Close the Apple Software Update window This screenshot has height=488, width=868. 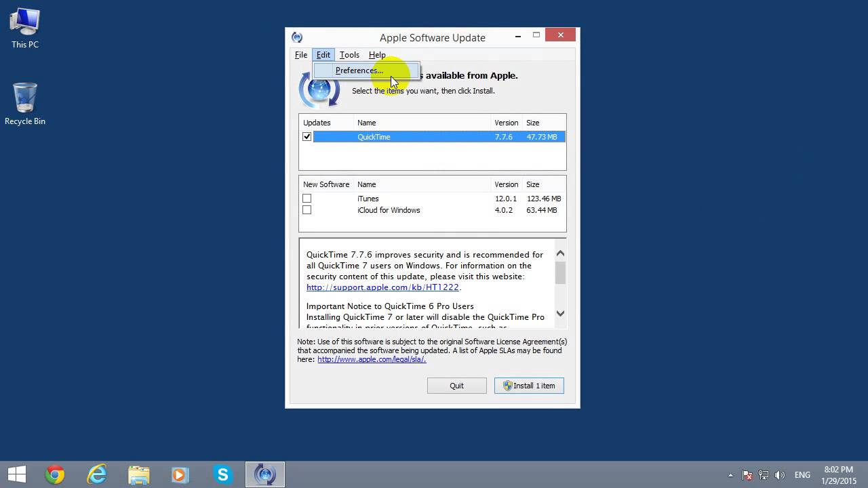pos(560,35)
